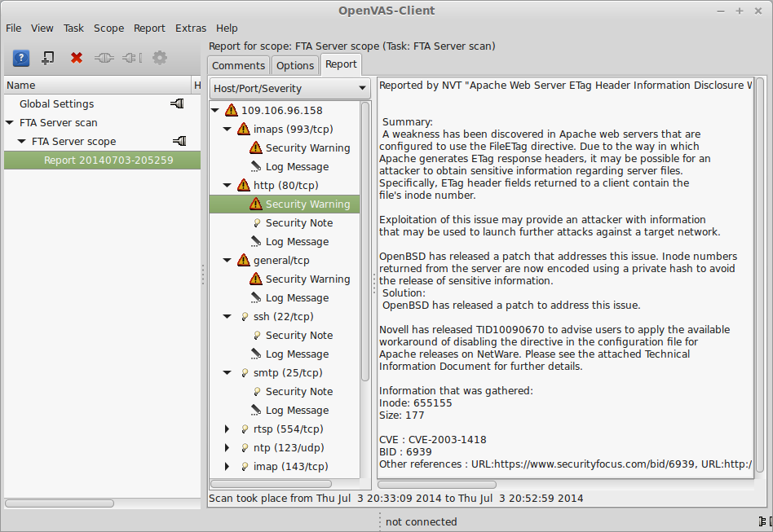
Task: Click the 'not connected' status text
Action: pos(421,521)
